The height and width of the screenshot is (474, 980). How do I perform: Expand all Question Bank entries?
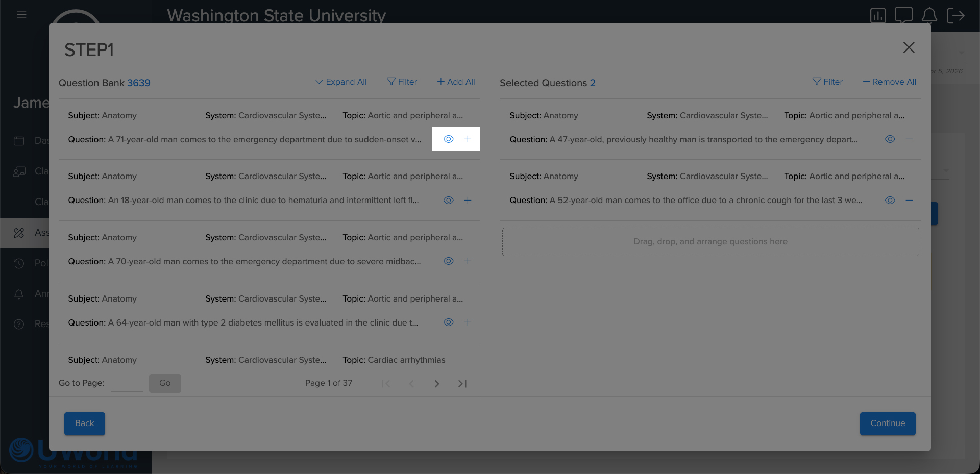[x=341, y=82]
